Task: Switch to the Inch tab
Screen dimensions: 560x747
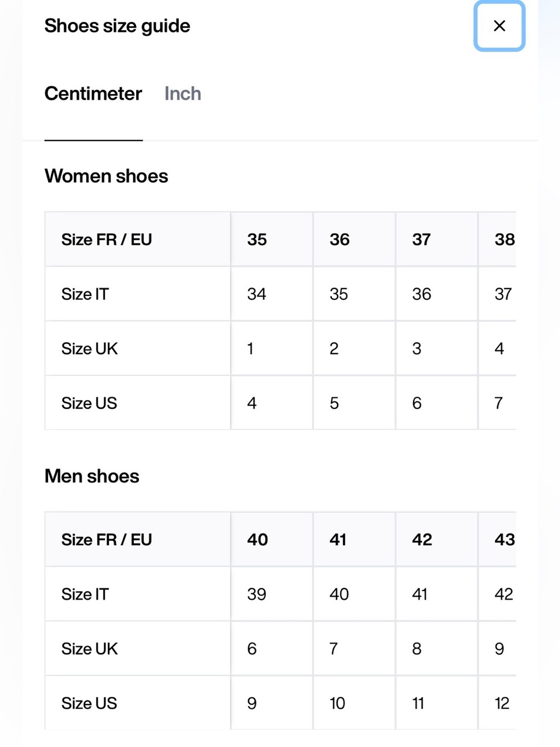Action: (183, 94)
